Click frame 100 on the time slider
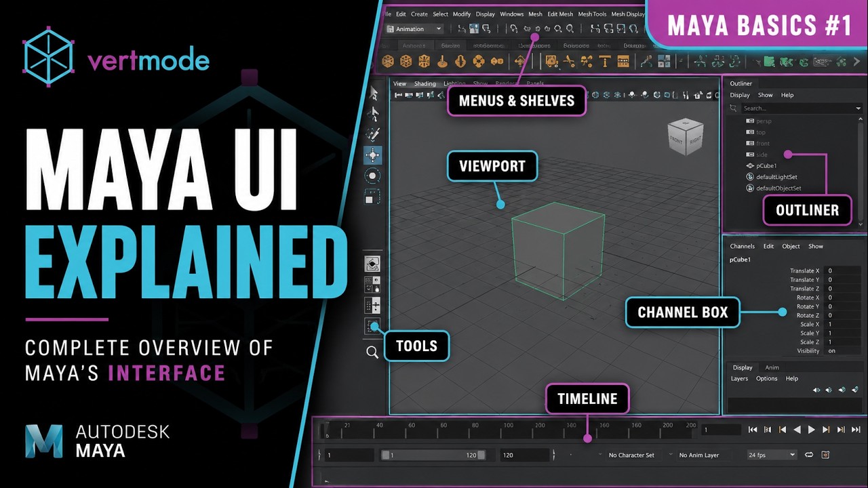 [x=509, y=426]
